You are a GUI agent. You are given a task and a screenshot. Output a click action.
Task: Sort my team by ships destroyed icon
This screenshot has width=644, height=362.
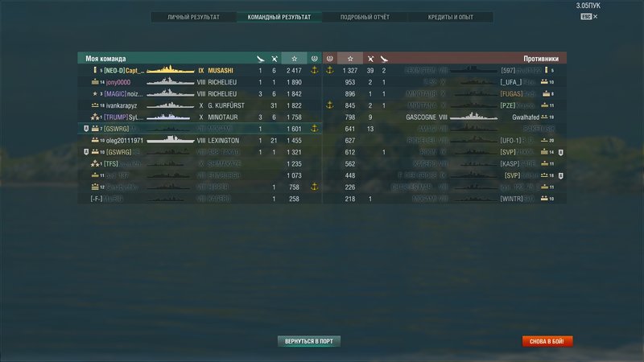coord(275,59)
